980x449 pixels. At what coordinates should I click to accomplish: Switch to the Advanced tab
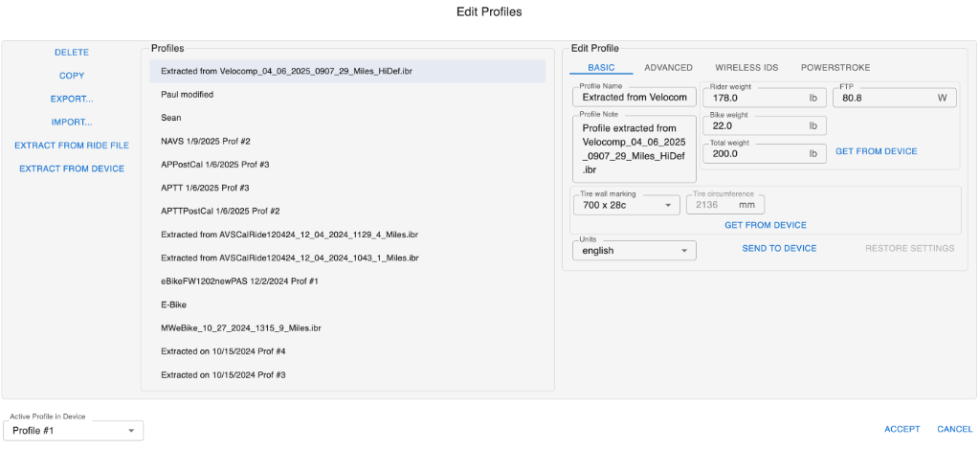pos(668,68)
